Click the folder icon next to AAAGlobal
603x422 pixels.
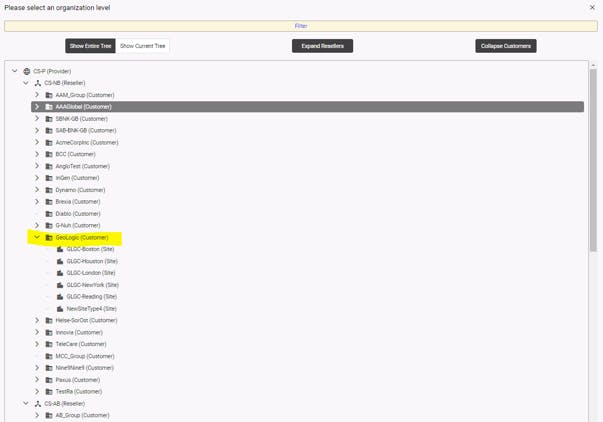pyautogui.click(x=48, y=107)
